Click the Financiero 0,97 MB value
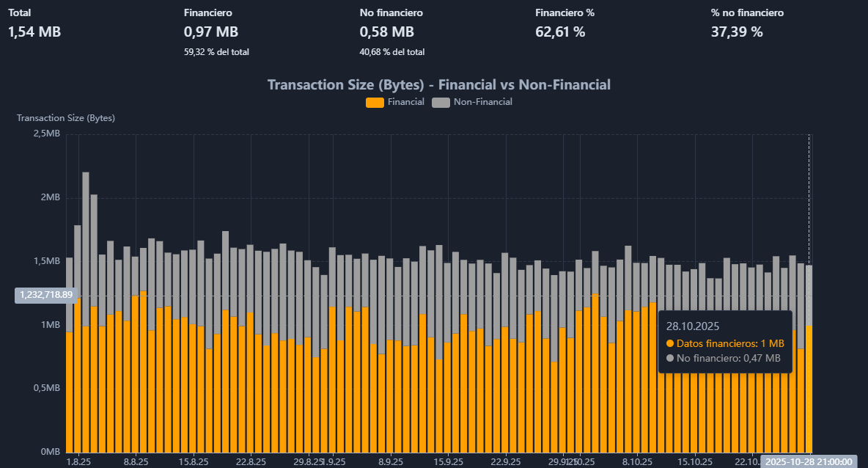The height and width of the screenshot is (468, 868). click(x=211, y=32)
